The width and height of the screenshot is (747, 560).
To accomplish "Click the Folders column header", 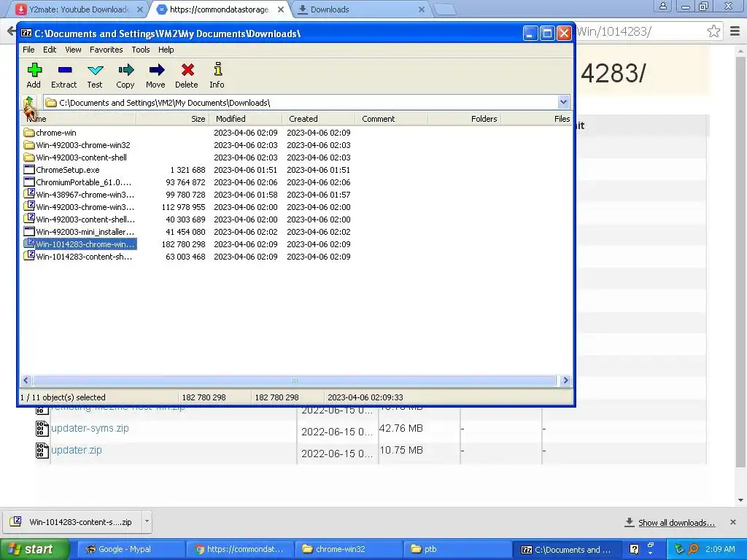I will pyautogui.click(x=464, y=119).
